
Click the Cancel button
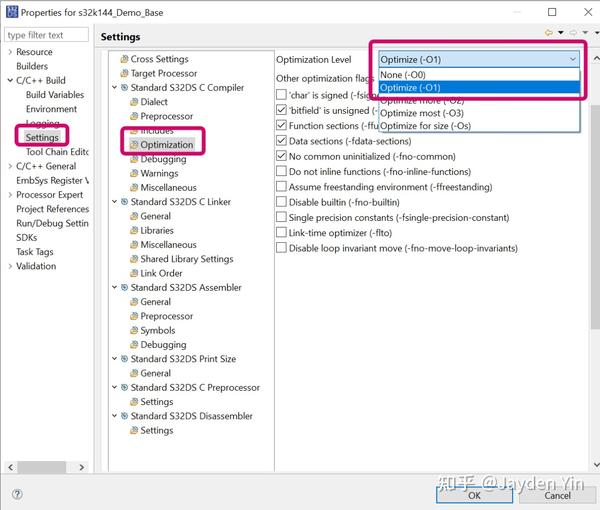pos(557,495)
